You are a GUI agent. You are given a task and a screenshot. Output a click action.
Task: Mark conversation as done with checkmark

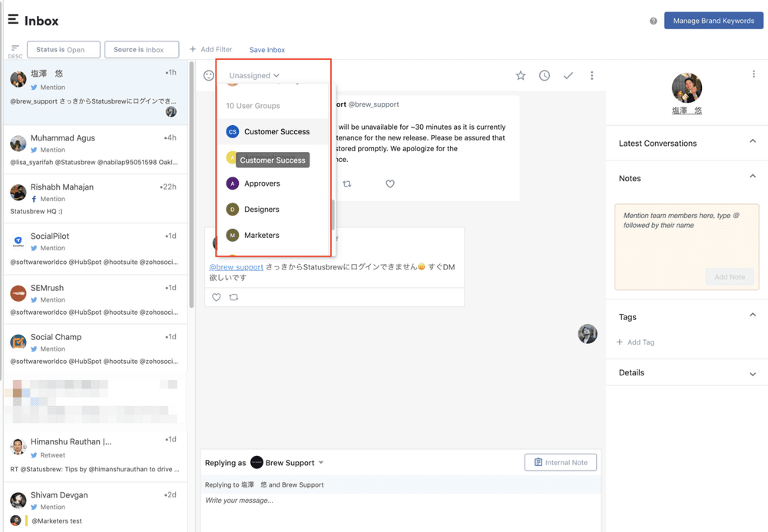(x=568, y=75)
